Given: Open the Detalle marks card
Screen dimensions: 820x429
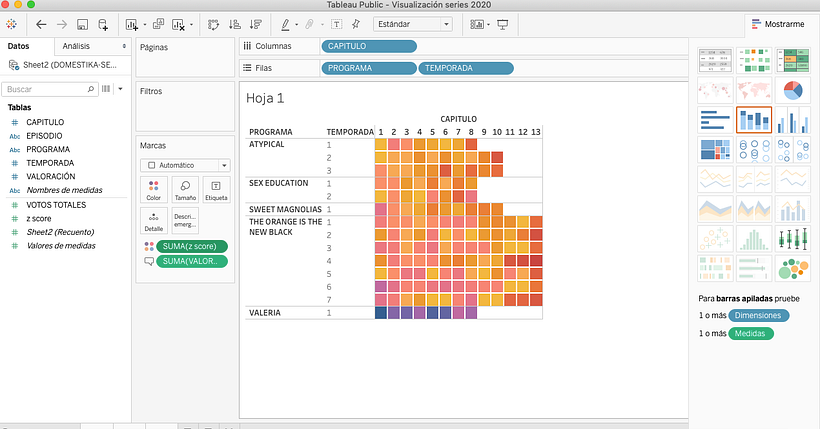Looking at the screenshot, I should 154,221.
